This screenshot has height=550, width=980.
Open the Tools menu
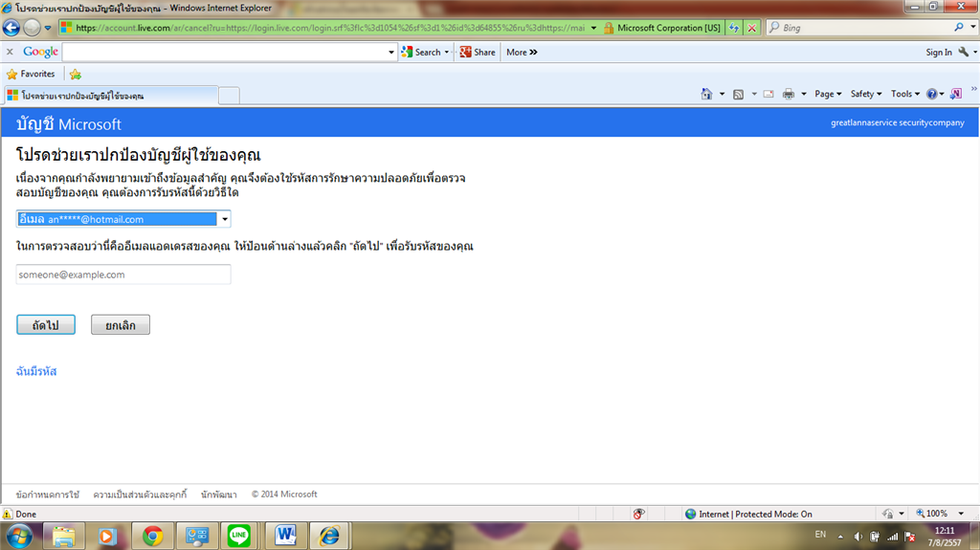pos(905,94)
